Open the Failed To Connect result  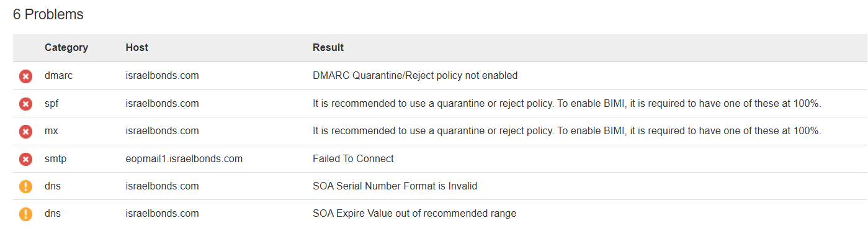click(353, 159)
